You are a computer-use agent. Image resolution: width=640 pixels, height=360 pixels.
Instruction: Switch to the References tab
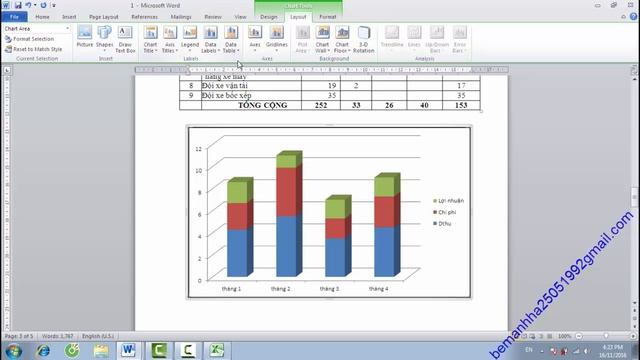click(144, 17)
